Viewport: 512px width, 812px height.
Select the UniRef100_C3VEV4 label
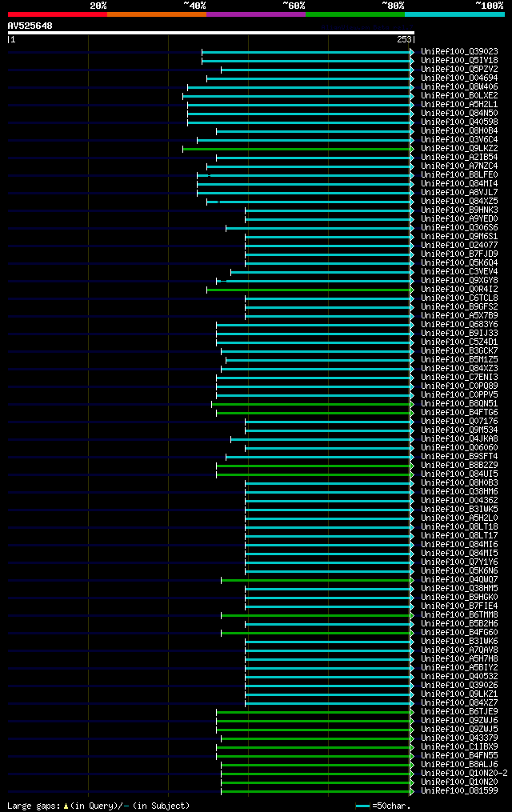(x=459, y=272)
